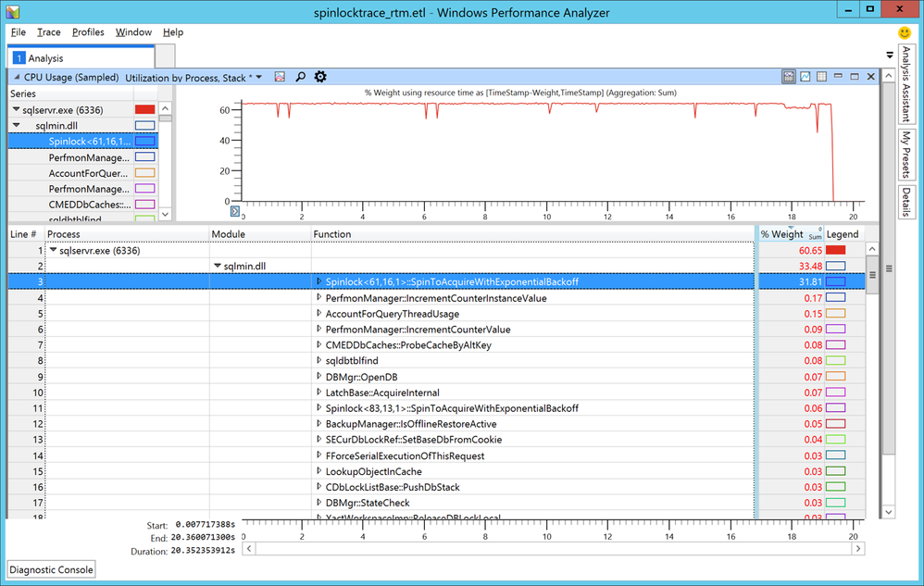Toggle legend swatch for DBMgr::StateCheck row
The image size is (924, 586).
(836, 503)
